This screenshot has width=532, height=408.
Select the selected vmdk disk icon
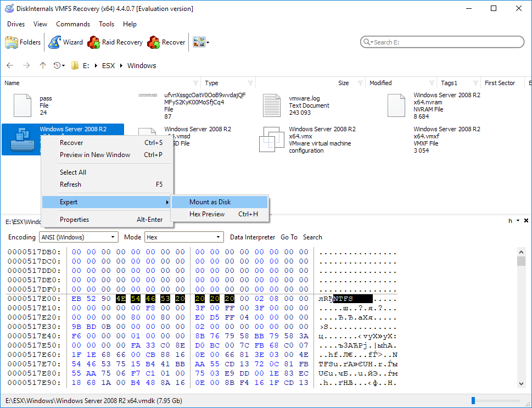pos(23,139)
